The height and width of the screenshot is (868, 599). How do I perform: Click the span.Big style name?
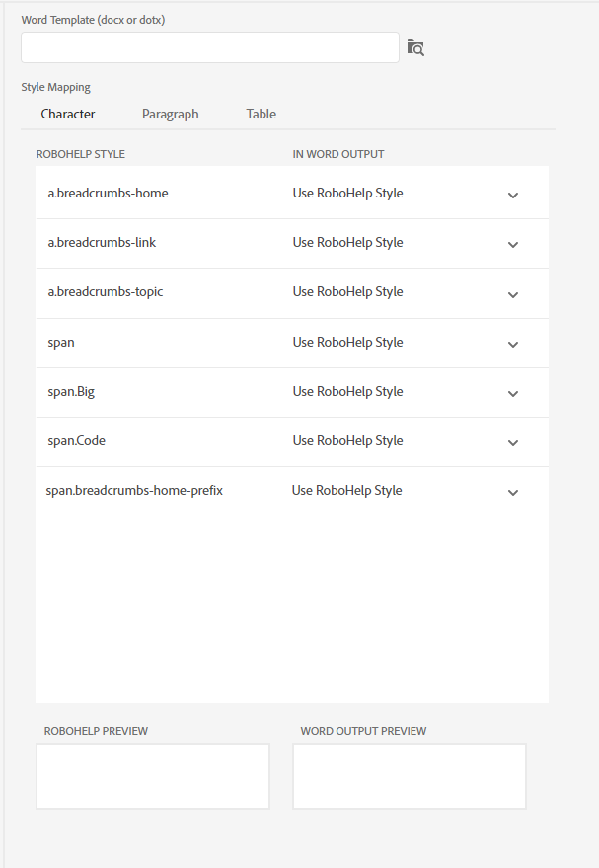tap(71, 391)
